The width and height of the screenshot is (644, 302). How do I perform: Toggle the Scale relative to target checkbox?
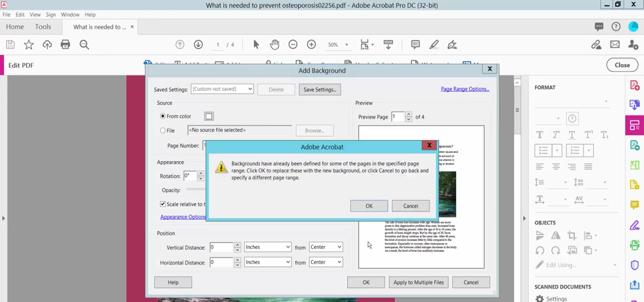(x=163, y=204)
